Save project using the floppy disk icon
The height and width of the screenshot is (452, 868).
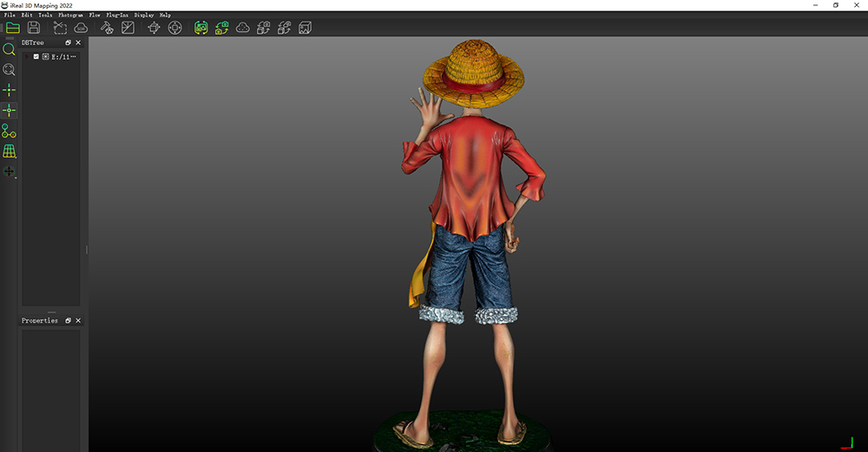coord(34,28)
